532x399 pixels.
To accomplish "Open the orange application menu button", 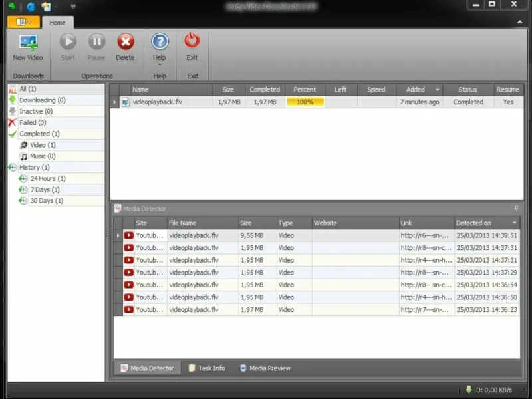I will click(x=24, y=22).
